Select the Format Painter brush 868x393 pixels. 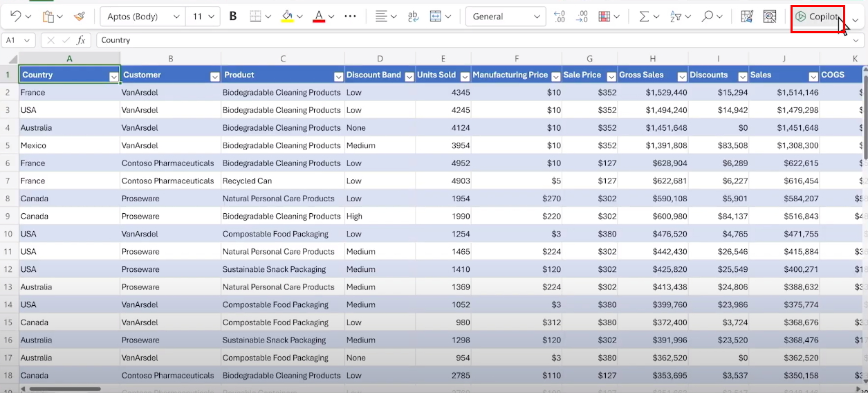tap(80, 16)
